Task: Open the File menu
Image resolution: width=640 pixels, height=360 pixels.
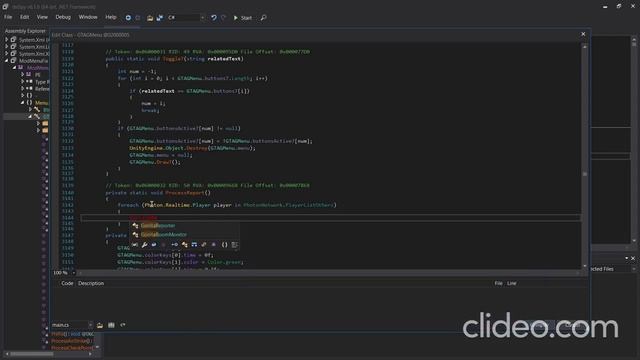Action: point(8,17)
